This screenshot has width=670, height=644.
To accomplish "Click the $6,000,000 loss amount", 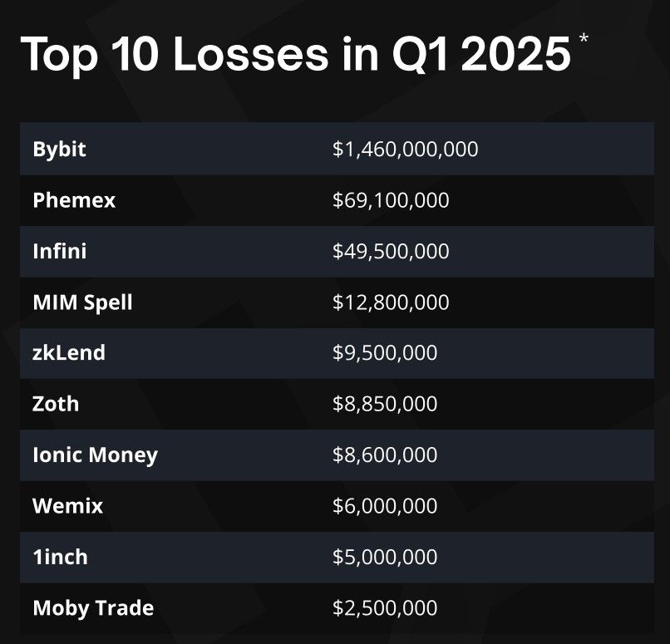I will [x=385, y=505].
